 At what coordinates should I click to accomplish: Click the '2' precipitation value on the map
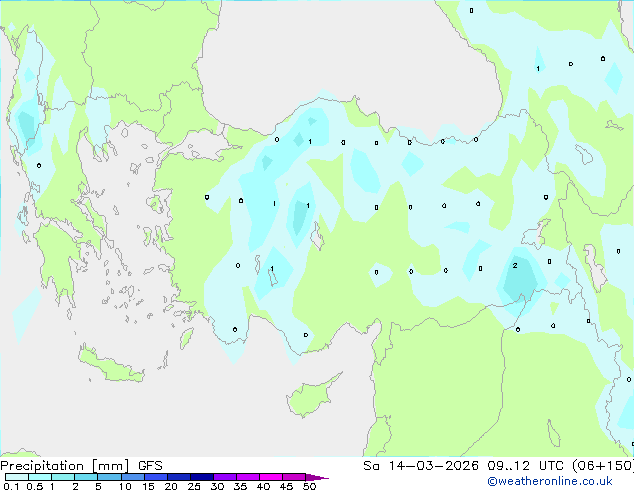click(515, 266)
